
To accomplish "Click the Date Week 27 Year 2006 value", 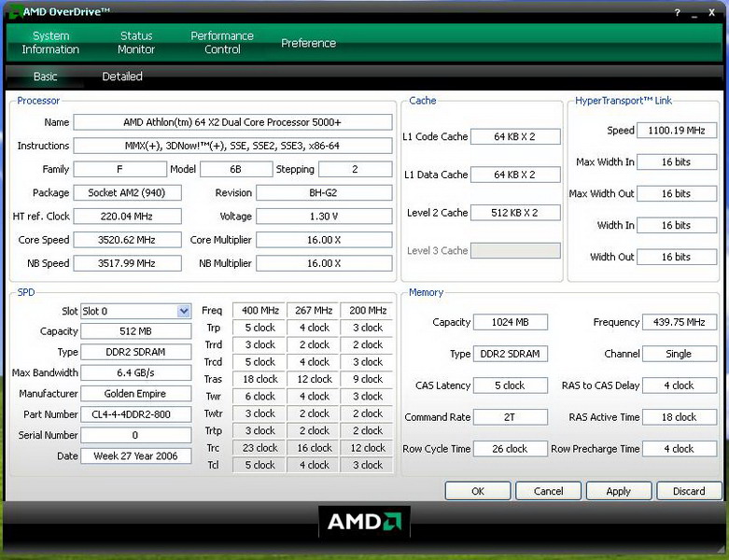I will click(x=135, y=455).
